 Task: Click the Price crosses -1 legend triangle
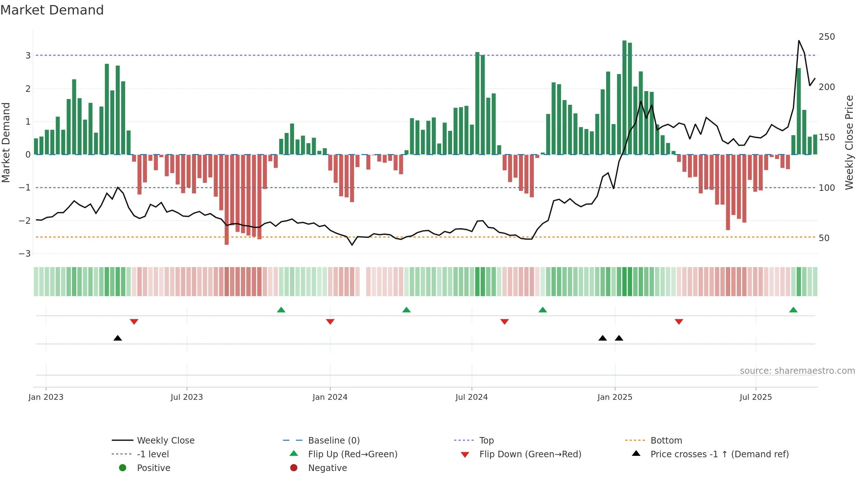(636, 453)
